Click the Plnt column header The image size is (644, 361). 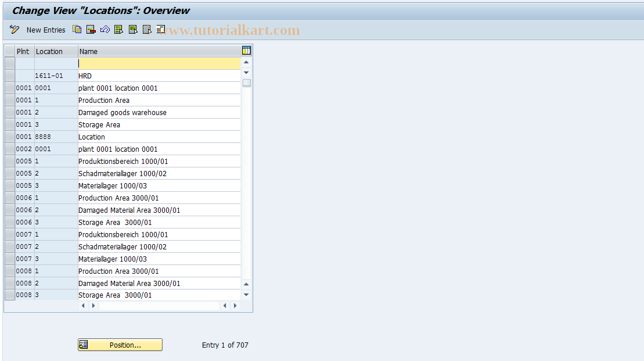(x=24, y=51)
